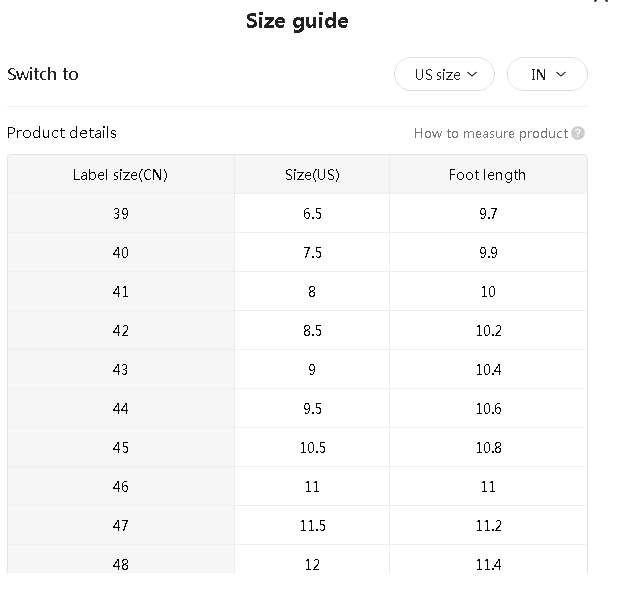Click US size 10.5 cell
The image size is (620, 603).
(312, 448)
